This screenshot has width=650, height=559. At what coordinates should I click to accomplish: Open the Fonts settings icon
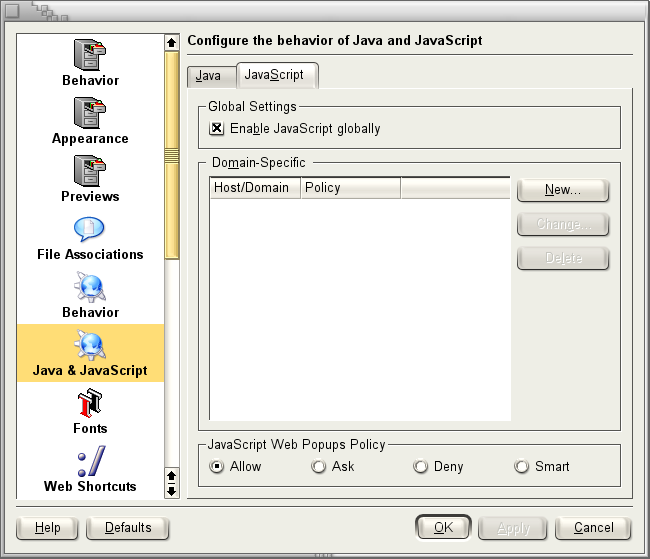pos(90,403)
